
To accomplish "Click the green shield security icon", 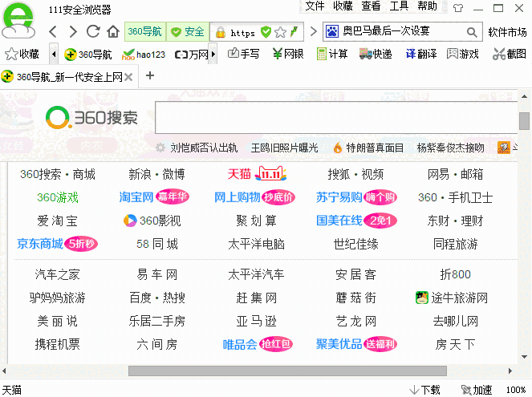I will pyautogui.click(x=266, y=32).
